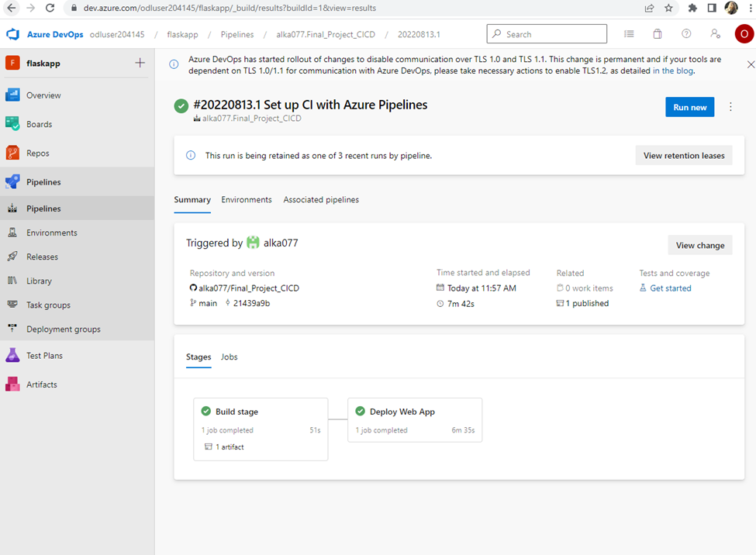Open the Deploy Web App stage card
This screenshot has height=555, width=756.
pos(415,419)
